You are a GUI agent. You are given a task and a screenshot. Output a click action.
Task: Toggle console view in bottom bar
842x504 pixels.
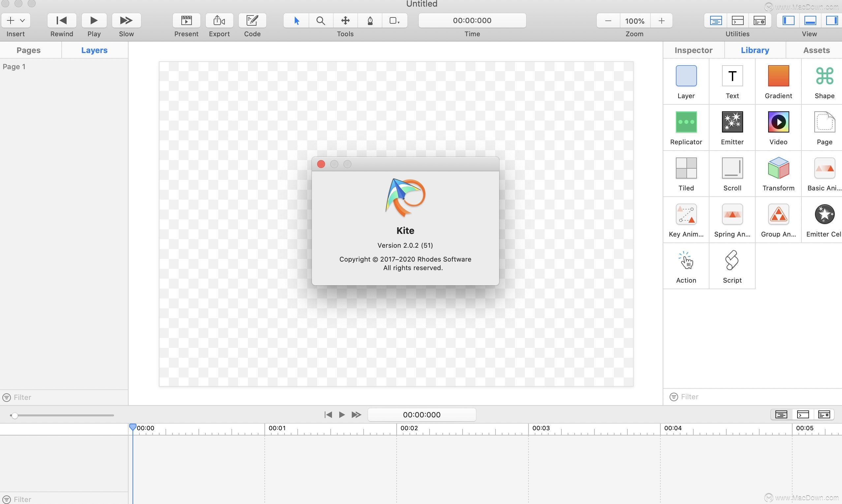click(802, 415)
